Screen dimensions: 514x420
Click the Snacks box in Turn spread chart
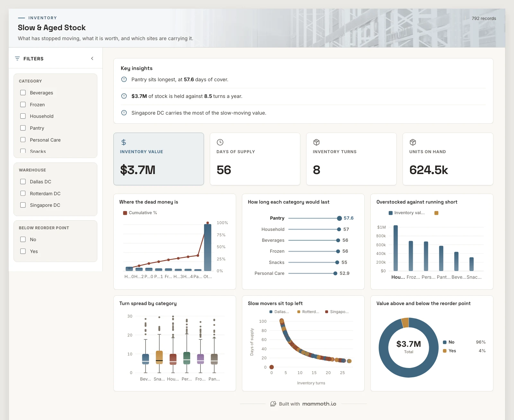click(159, 357)
